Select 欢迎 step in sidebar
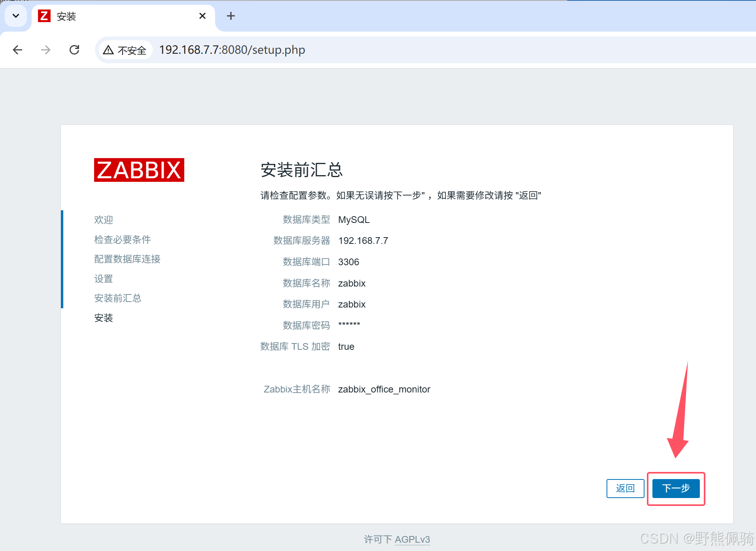The width and height of the screenshot is (756, 551). point(104,220)
